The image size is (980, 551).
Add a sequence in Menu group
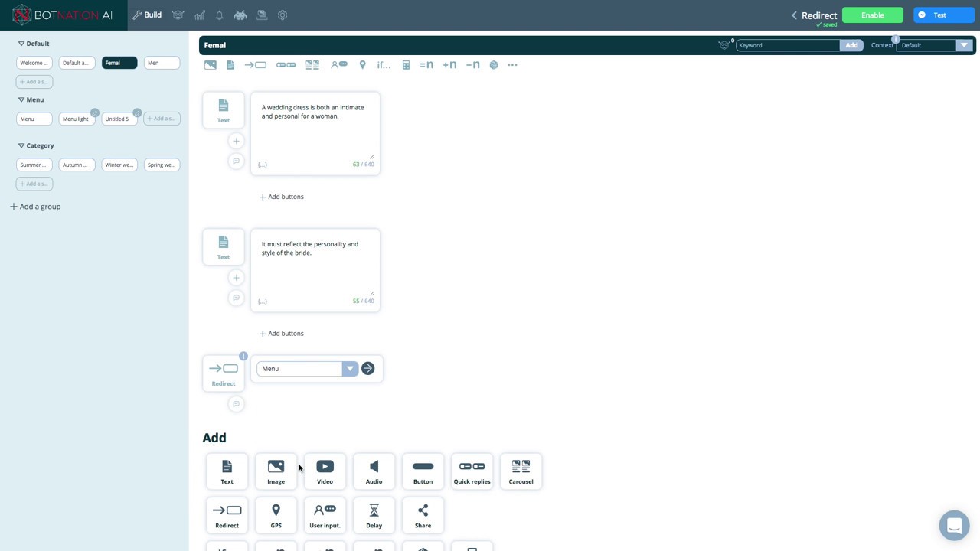[162, 119]
